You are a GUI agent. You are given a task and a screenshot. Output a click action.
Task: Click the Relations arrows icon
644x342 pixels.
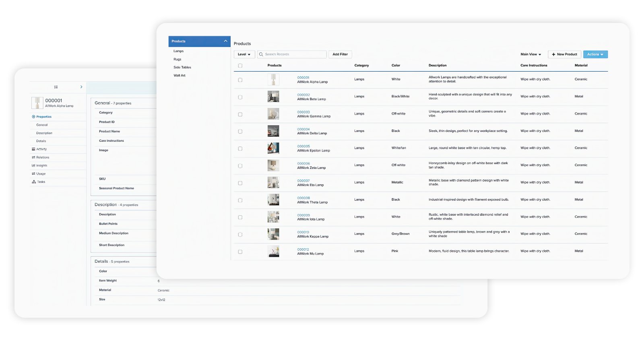coord(33,157)
